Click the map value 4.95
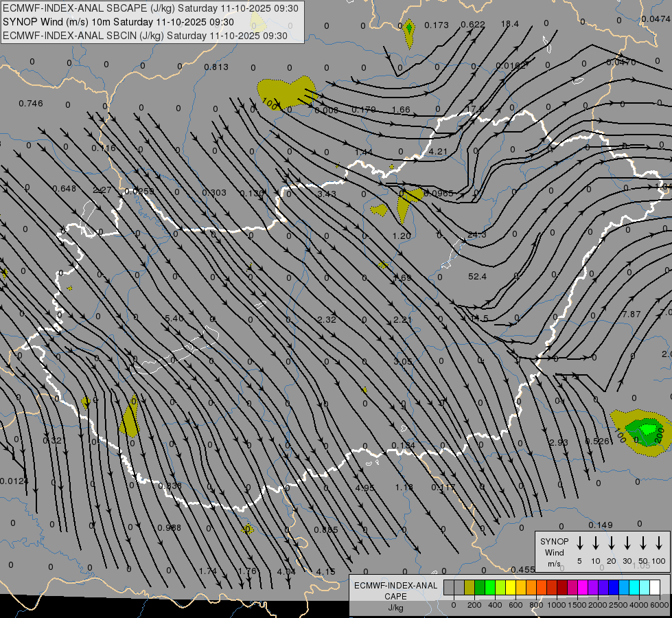 364,488
